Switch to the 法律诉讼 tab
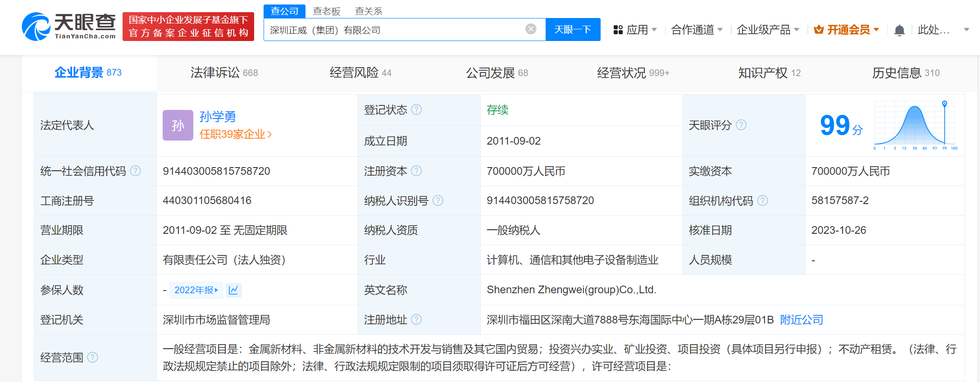This screenshot has height=382, width=980. [x=224, y=73]
